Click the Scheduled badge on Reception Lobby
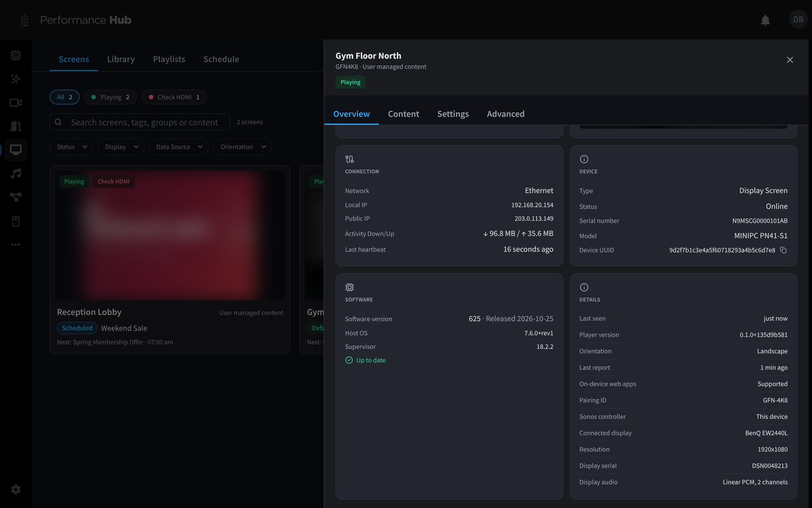The image size is (812, 508). (x=77, y=328)
